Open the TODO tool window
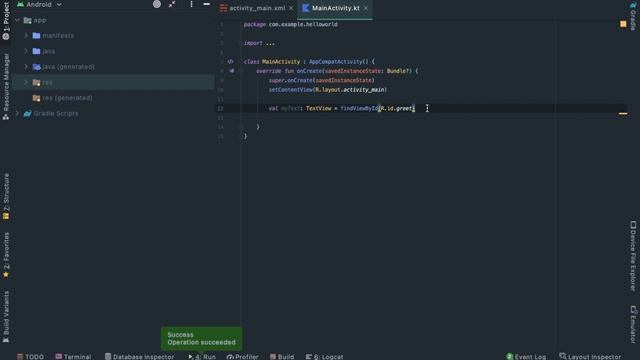 pyautogui.click(x=30, y=356)
